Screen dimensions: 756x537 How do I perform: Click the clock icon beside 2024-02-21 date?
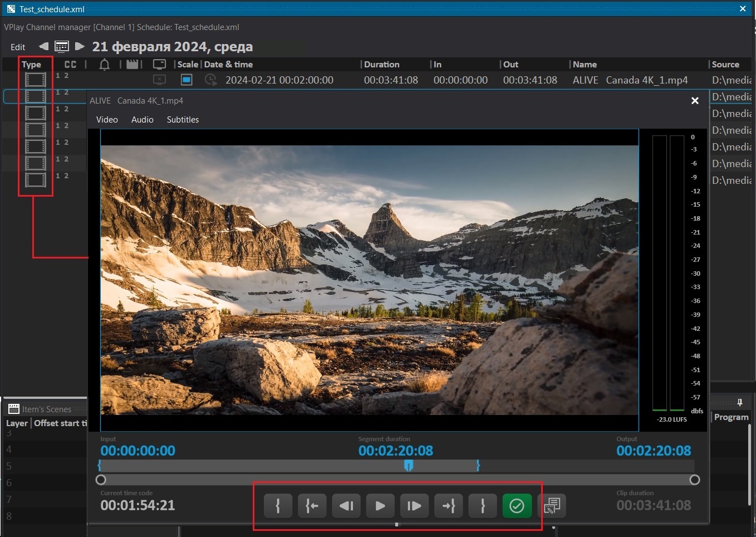[211, 80]
